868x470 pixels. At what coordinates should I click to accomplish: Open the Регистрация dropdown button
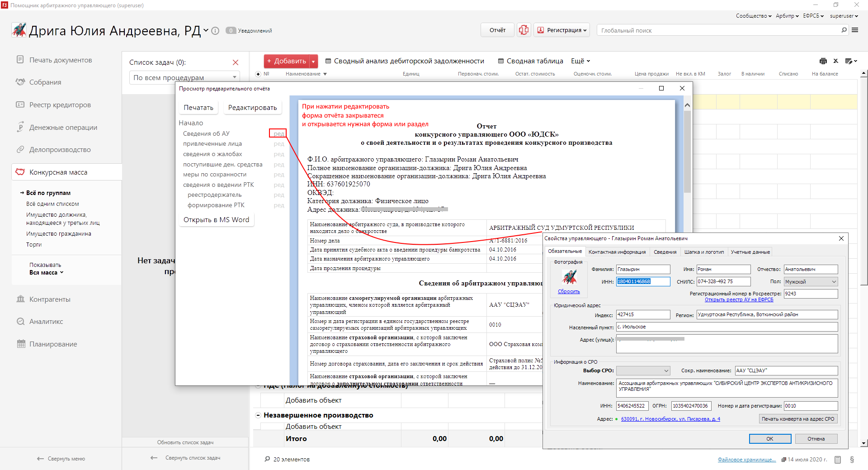[562, 30]
